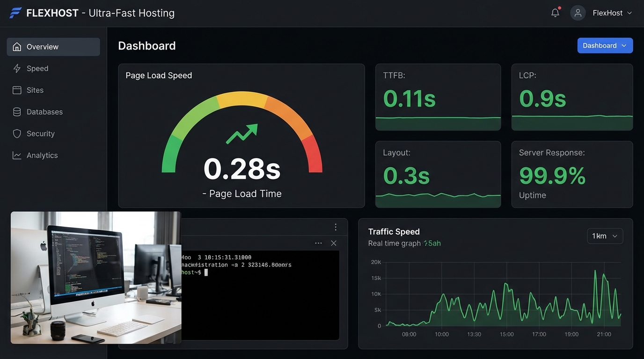Open the terminal panel kebab menu
The width and height of the screenshot is (644, 359).
click(336, 226)
